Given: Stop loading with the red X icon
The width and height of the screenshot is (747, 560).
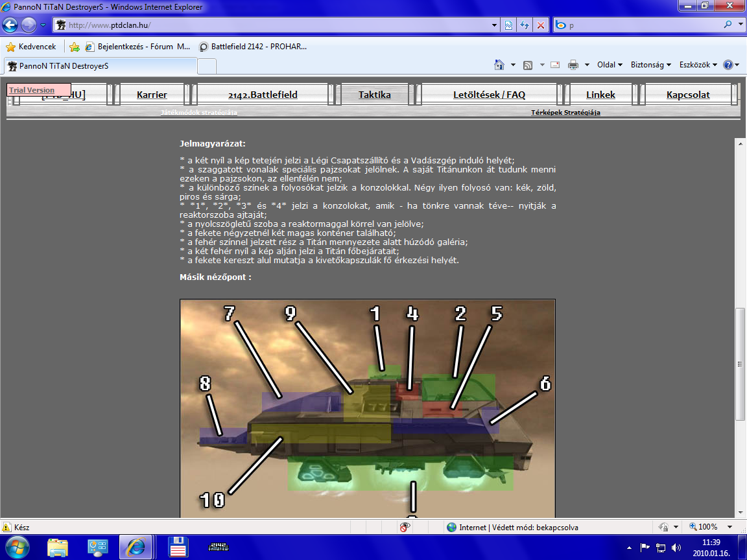Looking at the screenshot, I should (x=541, y=25).
